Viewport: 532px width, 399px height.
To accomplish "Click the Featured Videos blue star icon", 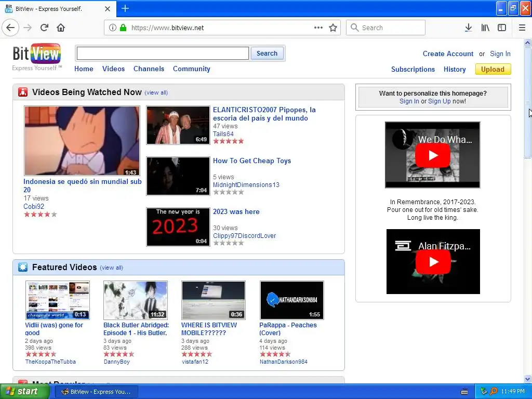I will [23, 267].
